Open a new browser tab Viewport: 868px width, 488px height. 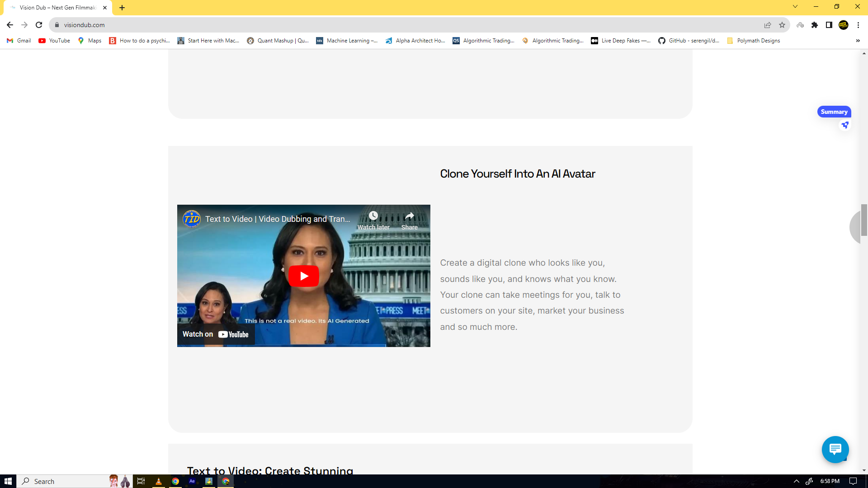point(122,8)
